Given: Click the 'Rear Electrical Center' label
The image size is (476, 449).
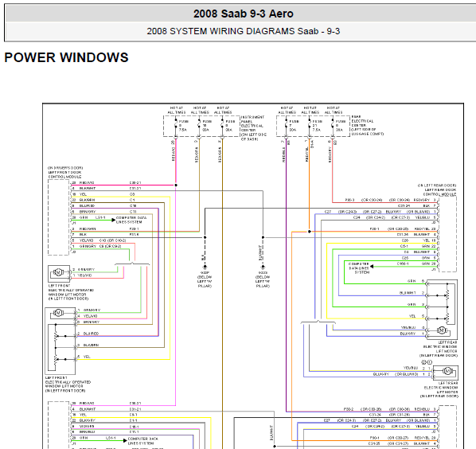Looking at the screenshot, I should tap(367, 125).
